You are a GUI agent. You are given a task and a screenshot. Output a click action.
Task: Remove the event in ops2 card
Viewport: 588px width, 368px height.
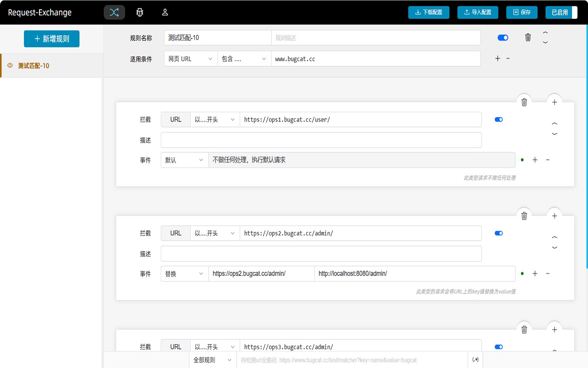548,273
